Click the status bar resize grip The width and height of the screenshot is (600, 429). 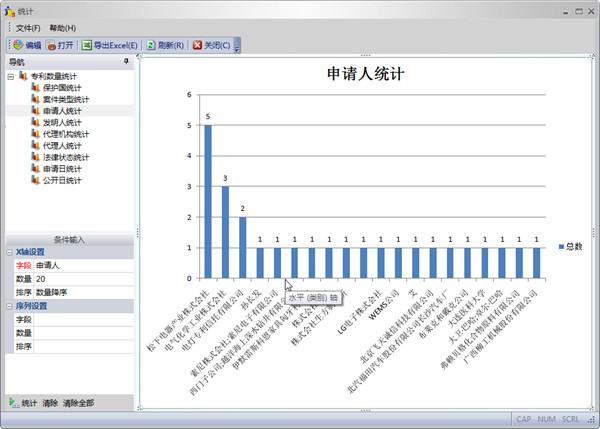pyautogui.click(x=592, y=420)
